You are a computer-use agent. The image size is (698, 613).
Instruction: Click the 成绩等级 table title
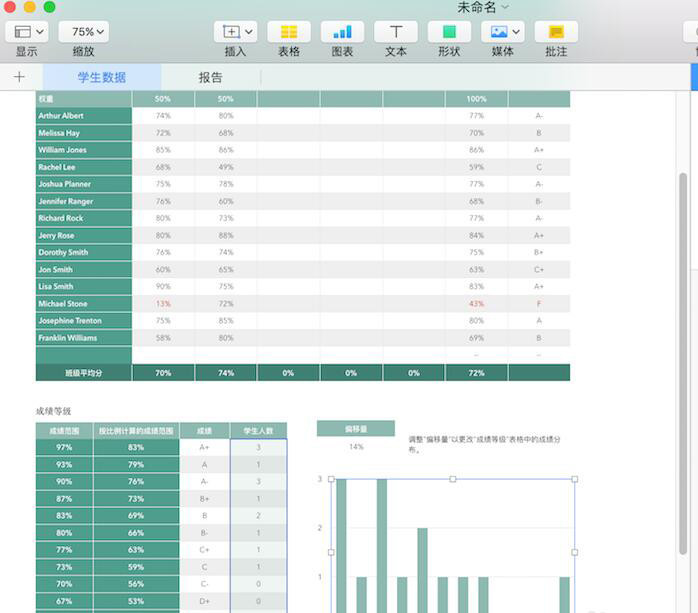click(x=53, y=411)
